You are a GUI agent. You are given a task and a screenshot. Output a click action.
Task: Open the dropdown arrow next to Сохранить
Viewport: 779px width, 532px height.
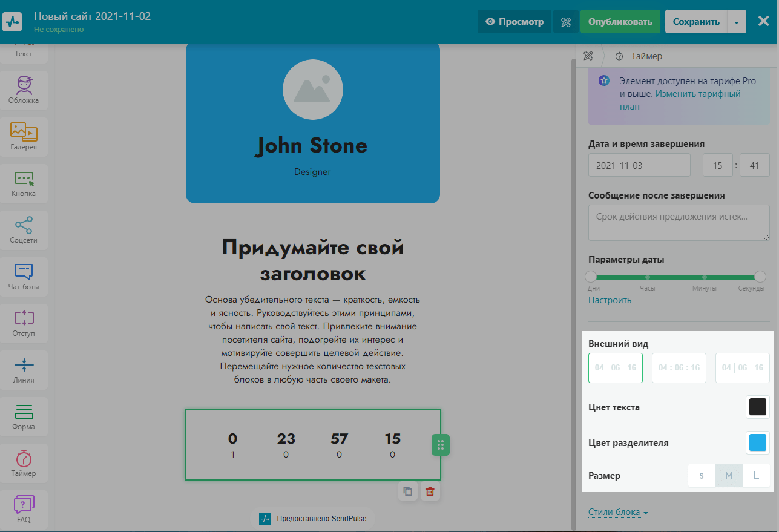[736, 22]
